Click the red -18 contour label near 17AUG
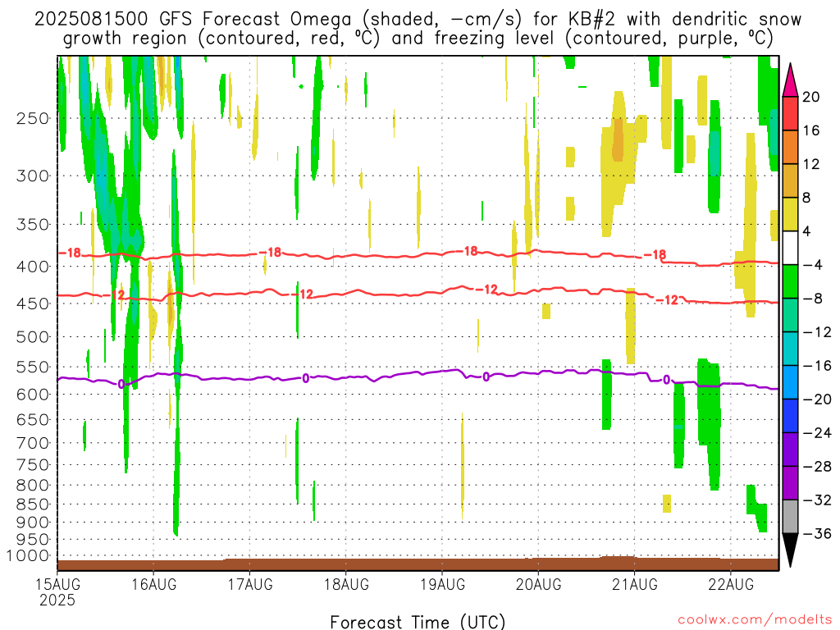 click(x=271, y=252)
